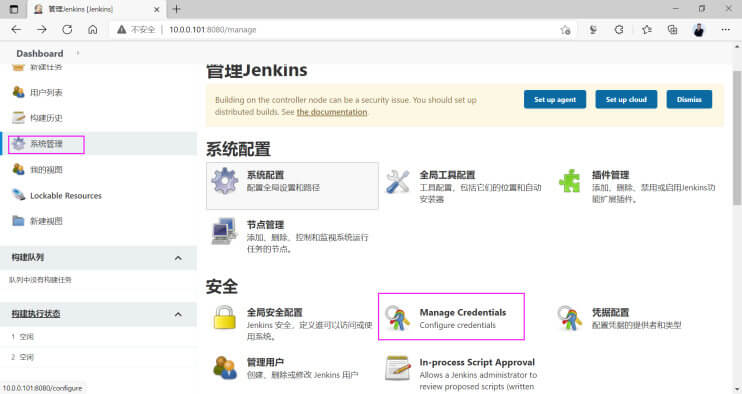Click the "Configure credentials" description text
The height and width of the screenshot is (394, 742).
point(458,325)
